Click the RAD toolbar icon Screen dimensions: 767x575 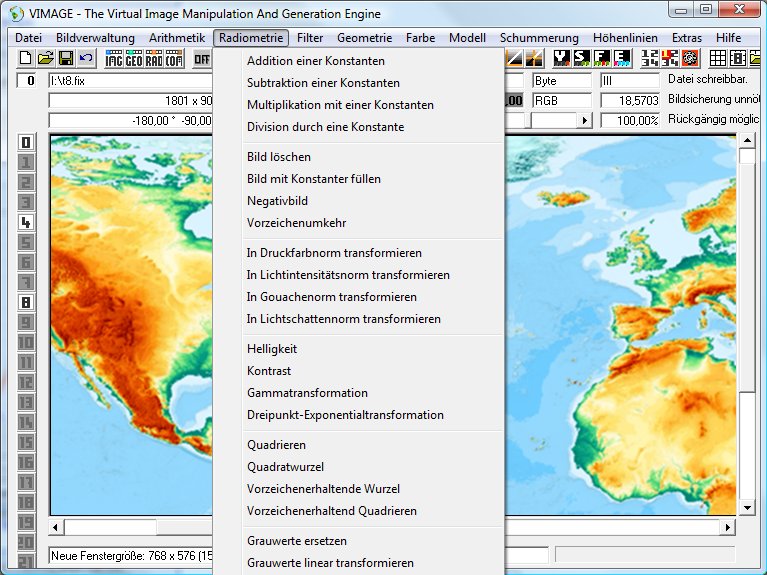(154, 59)
